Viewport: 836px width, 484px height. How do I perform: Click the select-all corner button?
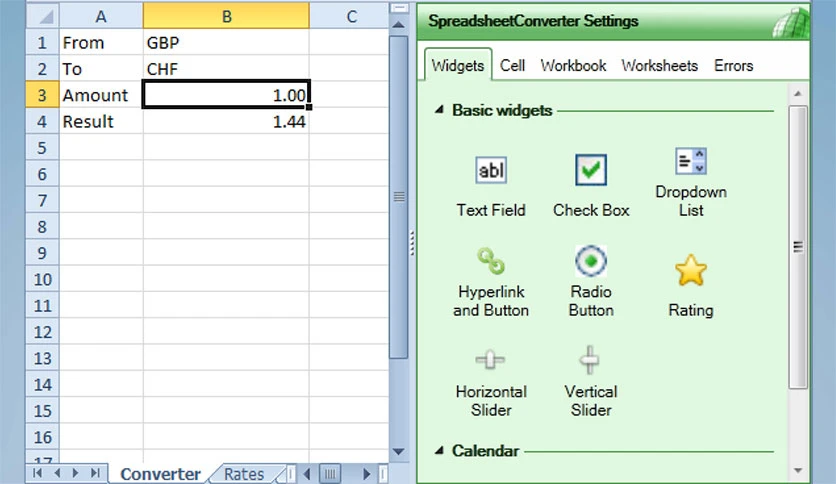click(43, 17)
